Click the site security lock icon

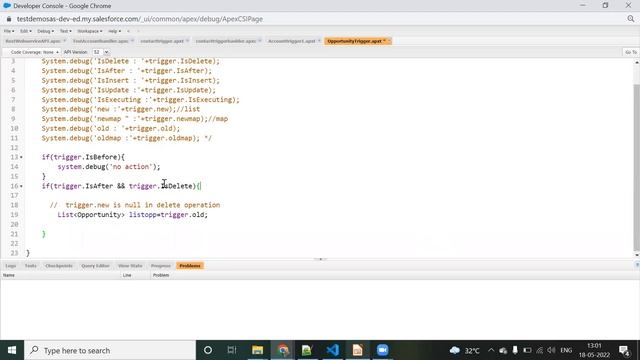[x=9, y=19]
